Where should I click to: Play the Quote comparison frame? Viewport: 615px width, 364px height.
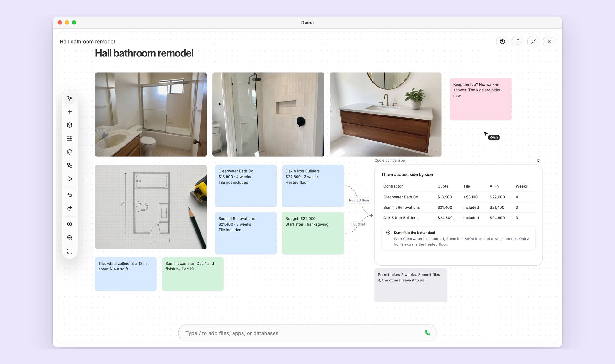[539, 160]
